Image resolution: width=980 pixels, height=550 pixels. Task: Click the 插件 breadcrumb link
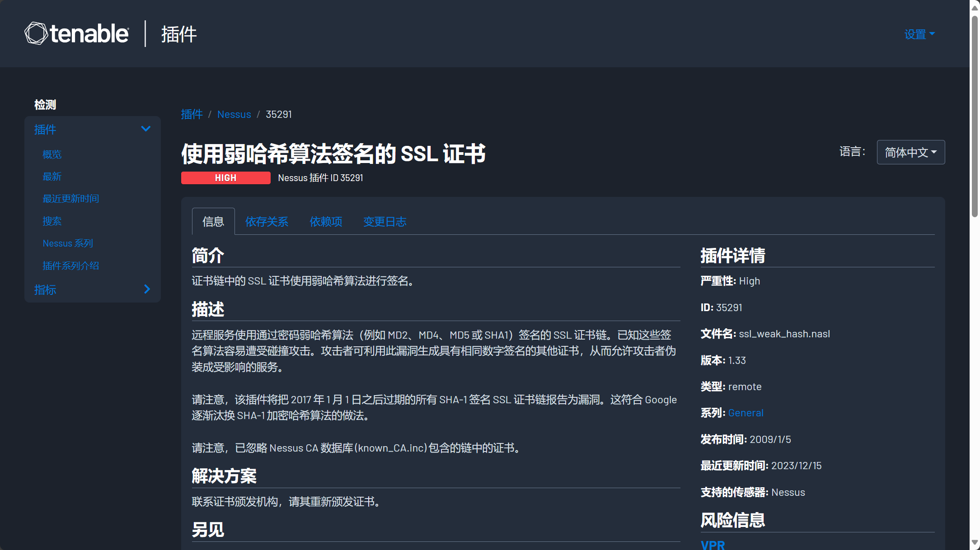pos(192,114)
